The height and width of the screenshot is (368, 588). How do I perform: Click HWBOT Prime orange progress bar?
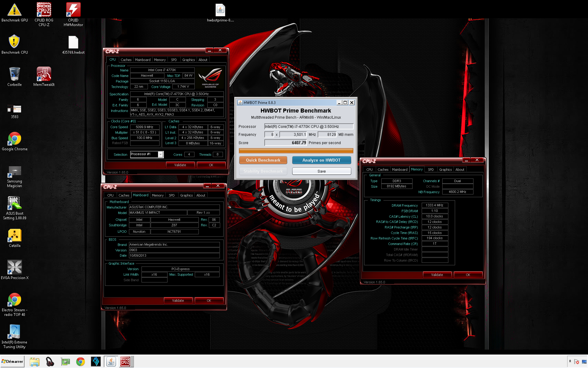296,151
